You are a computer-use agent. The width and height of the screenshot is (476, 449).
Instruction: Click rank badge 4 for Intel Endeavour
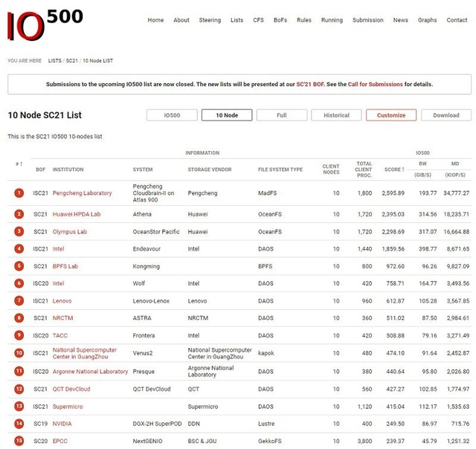[19, 249]
